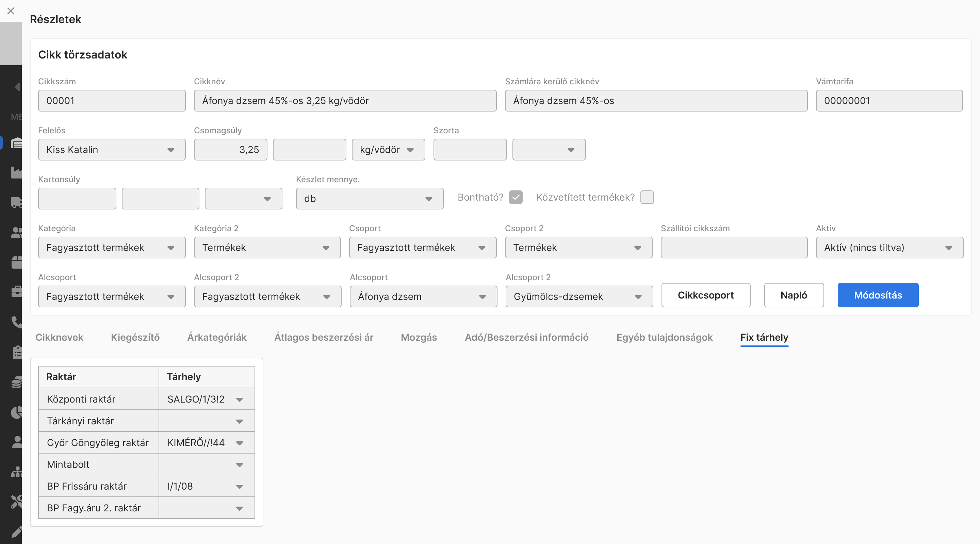Open the Győr Göngyöleg raktár tárhely dropdown
The height and width of the screenshot is (544, 980).
click(207, 443)
